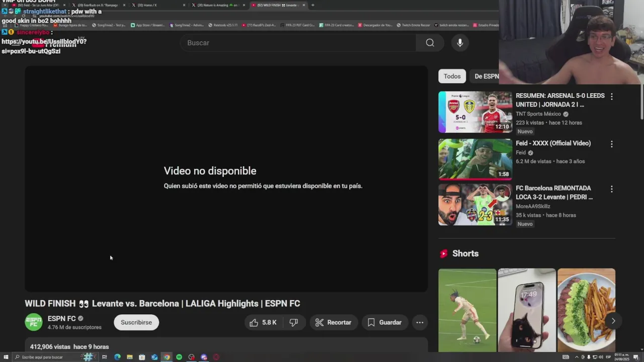Open the ESPN FC channel name link
The image size is (644, 362).
click(x=61, y=318)
